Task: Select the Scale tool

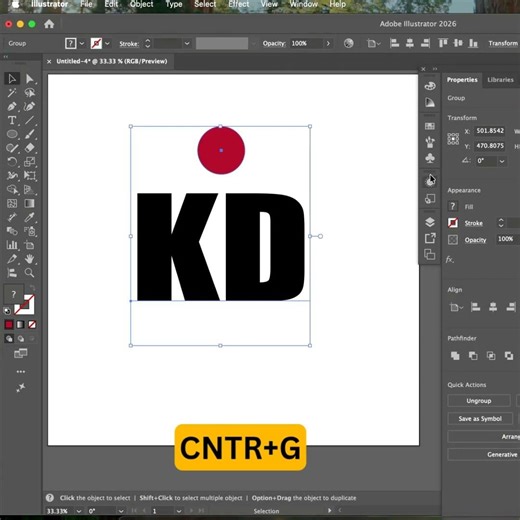Action: coord(29,162)
